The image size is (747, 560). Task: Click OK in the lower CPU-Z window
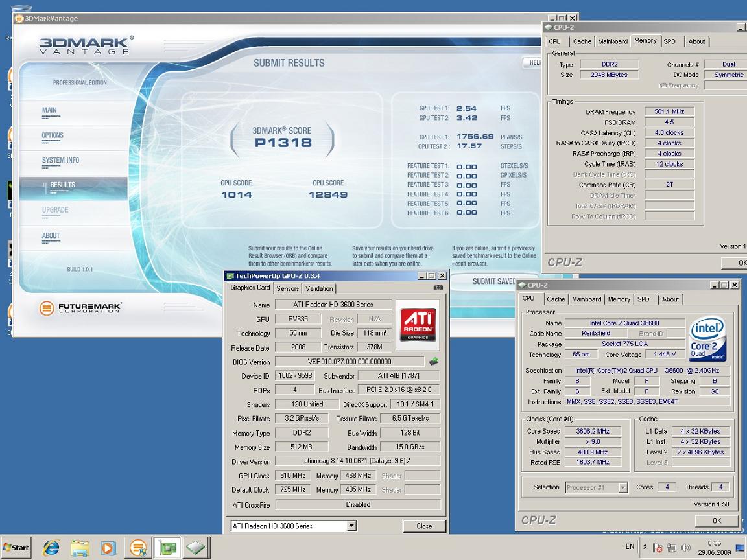[x=717, y=520]
